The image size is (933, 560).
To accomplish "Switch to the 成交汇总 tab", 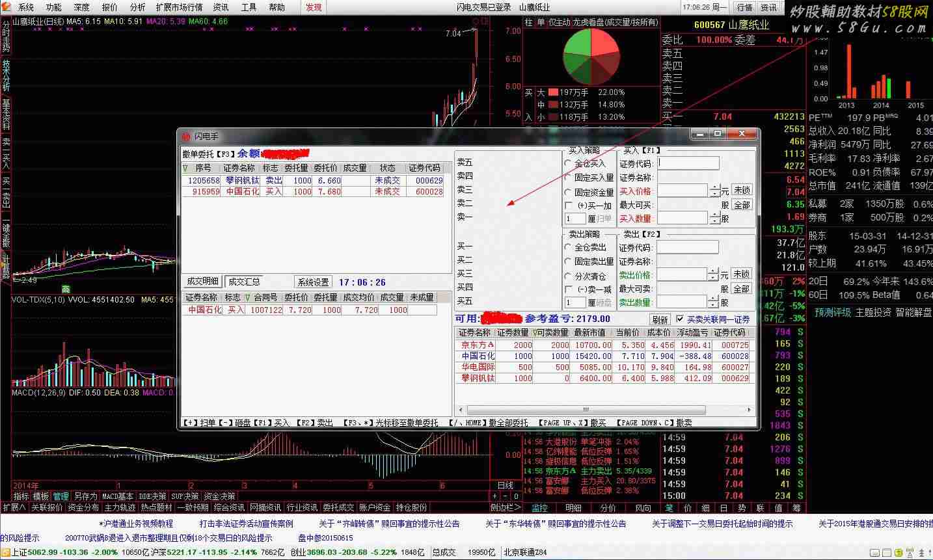I will [x=243, y=282].
